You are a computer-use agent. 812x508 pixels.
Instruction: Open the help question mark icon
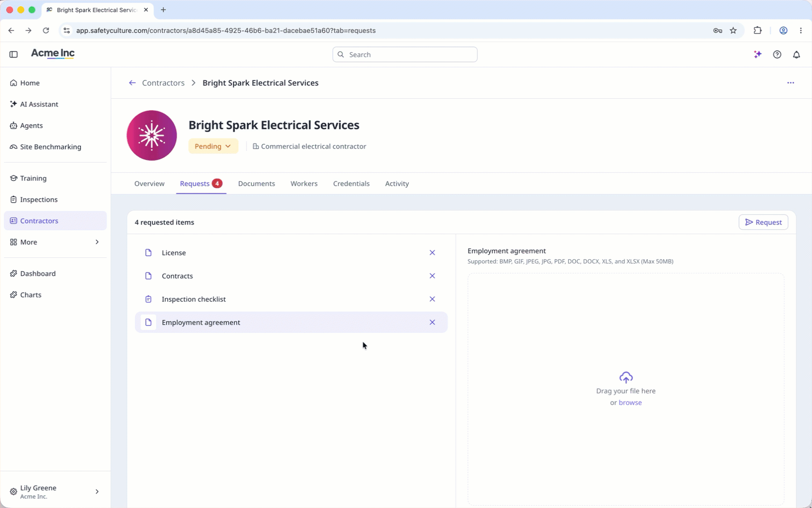(x=777, y=54)
